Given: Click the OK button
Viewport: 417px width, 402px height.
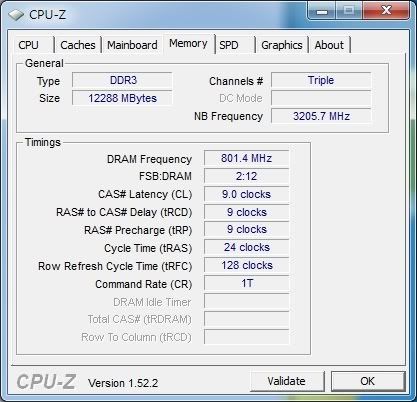Looking at the screenshot, I should (x=368, y=381).
